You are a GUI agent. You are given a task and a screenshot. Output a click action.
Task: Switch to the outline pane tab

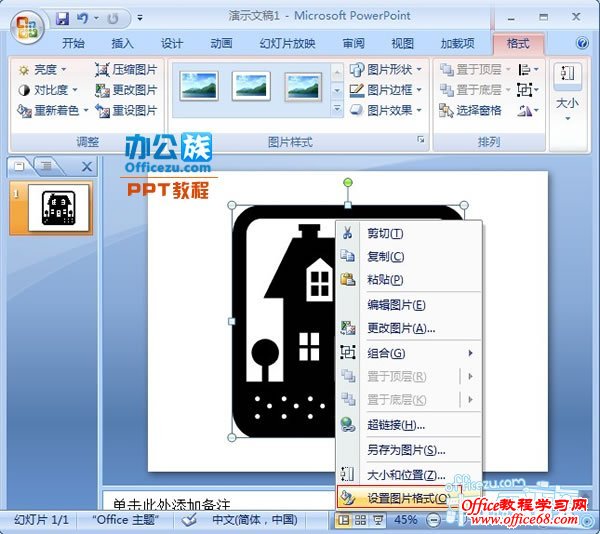point(47,166)
